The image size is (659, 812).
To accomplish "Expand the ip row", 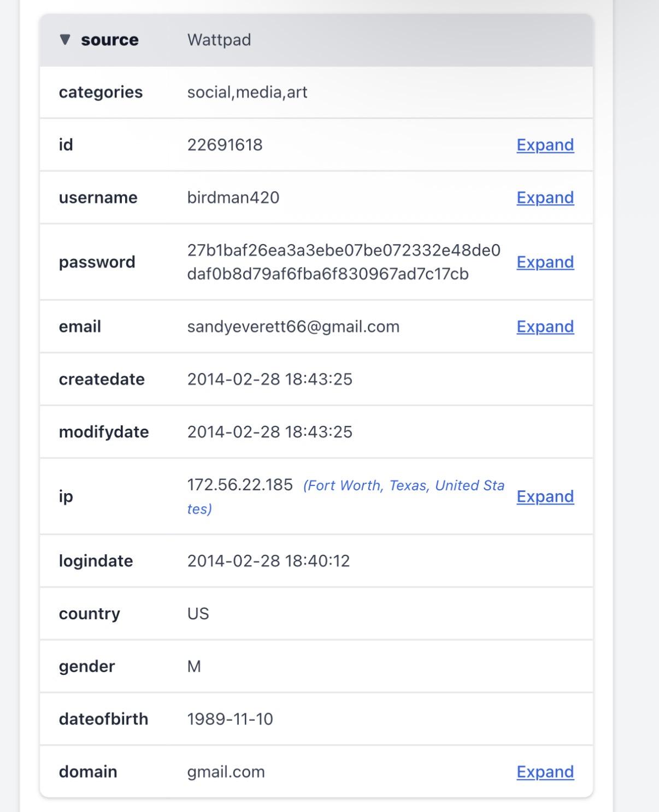I will pyautogui.click(x=545, y=496).
